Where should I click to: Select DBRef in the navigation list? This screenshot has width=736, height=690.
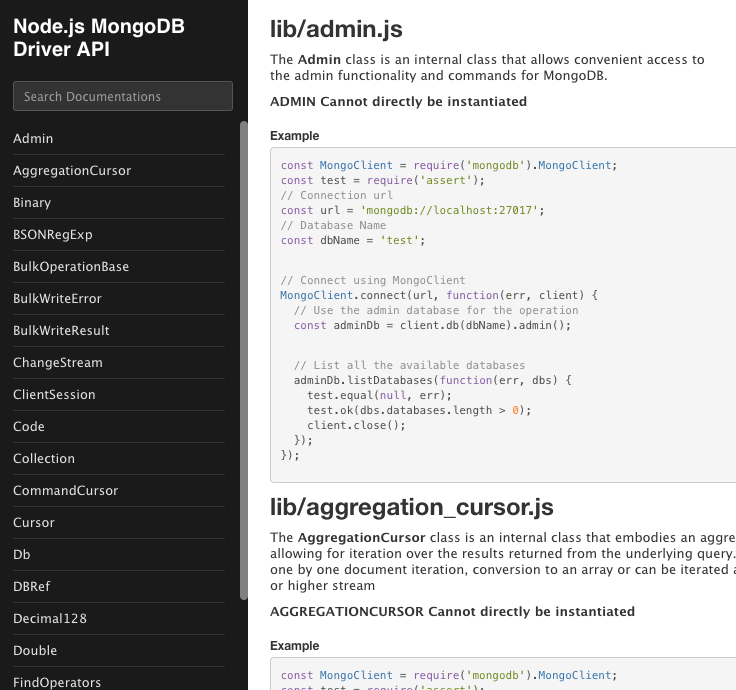tap(31, 587)
